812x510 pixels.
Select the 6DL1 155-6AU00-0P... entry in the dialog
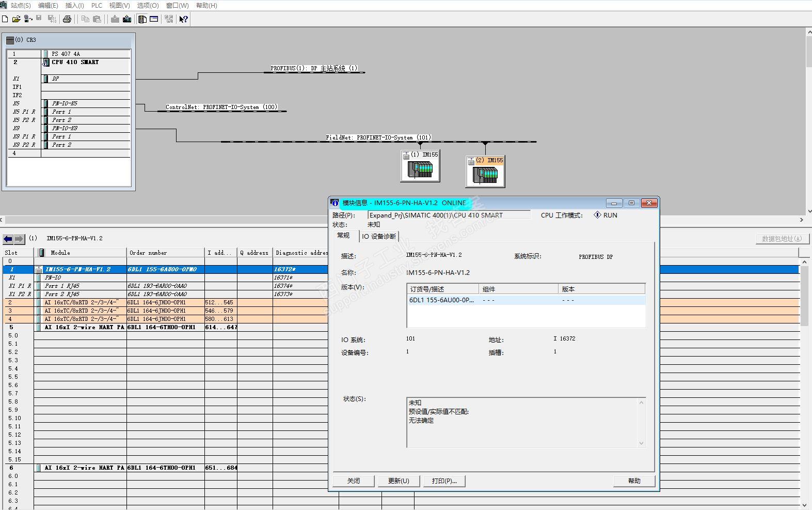click(x=526, y=300)
